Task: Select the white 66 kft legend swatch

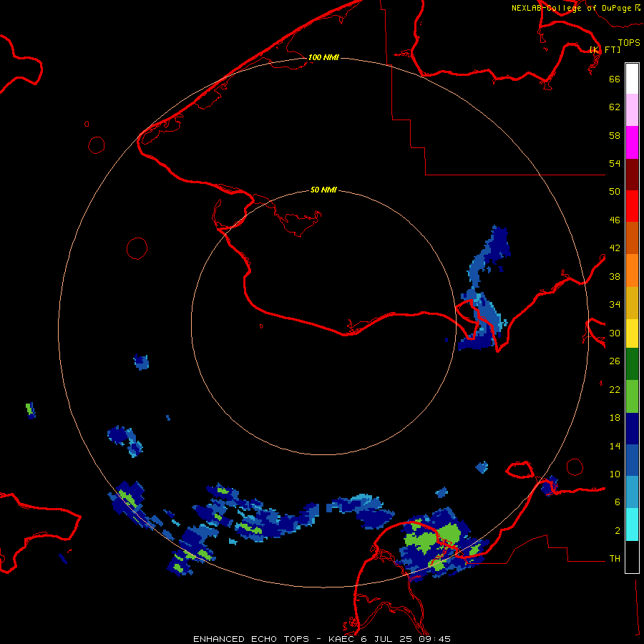Action: point(632,79)
